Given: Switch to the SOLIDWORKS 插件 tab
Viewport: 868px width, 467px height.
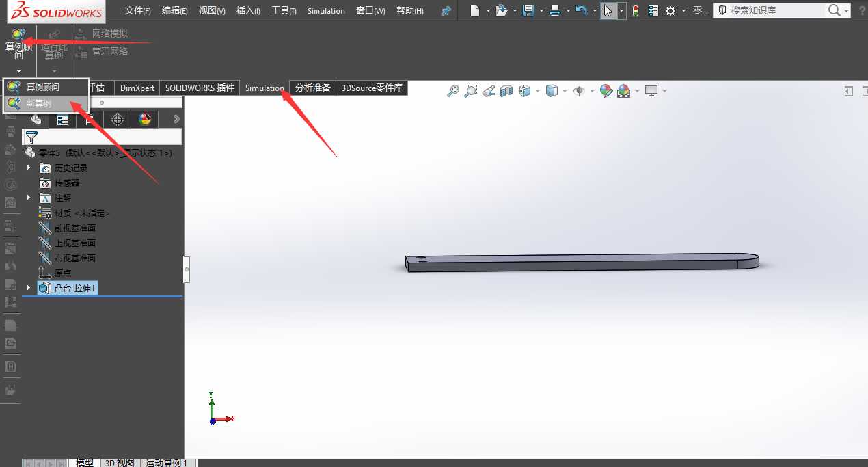Looking at the screenshot, I should (x=200, y=88).
